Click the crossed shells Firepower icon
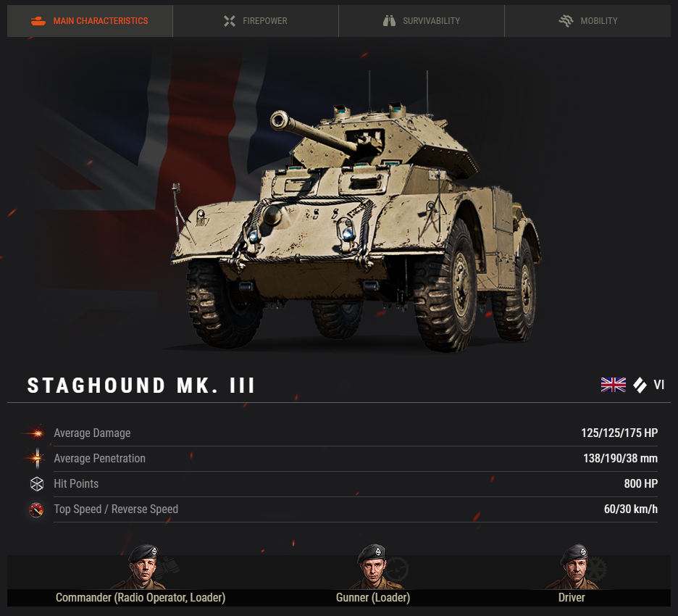Viewport: 678px width, 616px height. click(230, 21)
